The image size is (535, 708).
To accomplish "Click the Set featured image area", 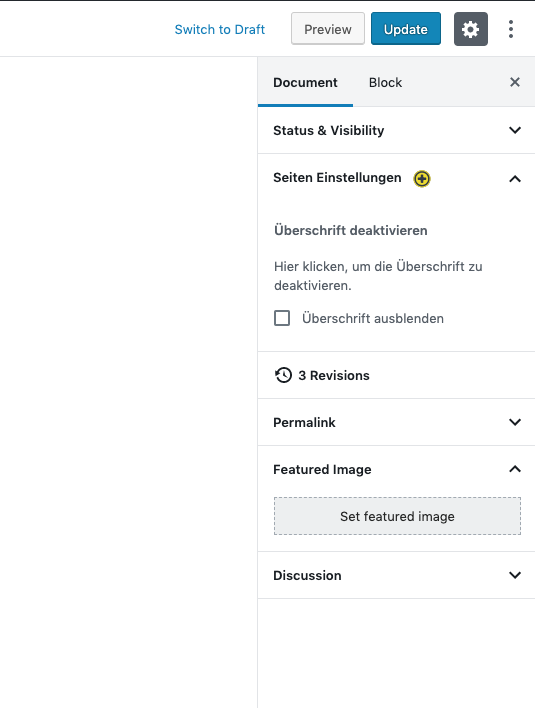I will (x=397, y=516).
